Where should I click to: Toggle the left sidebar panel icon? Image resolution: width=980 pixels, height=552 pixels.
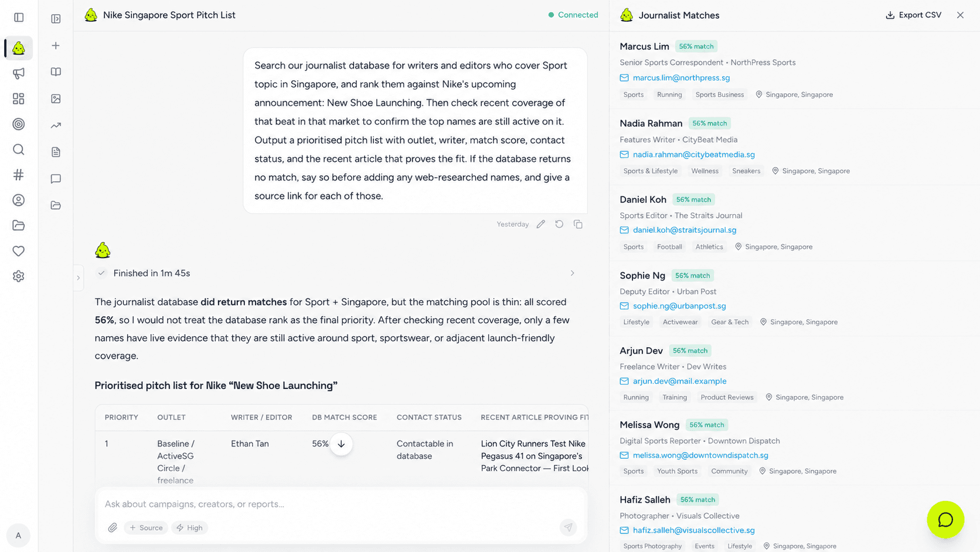point(19,18)
